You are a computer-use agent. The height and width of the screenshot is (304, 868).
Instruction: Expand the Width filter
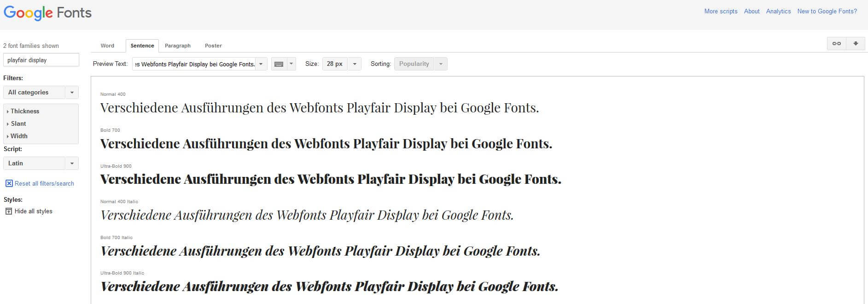pyautogui.click(x=17, y=136)
